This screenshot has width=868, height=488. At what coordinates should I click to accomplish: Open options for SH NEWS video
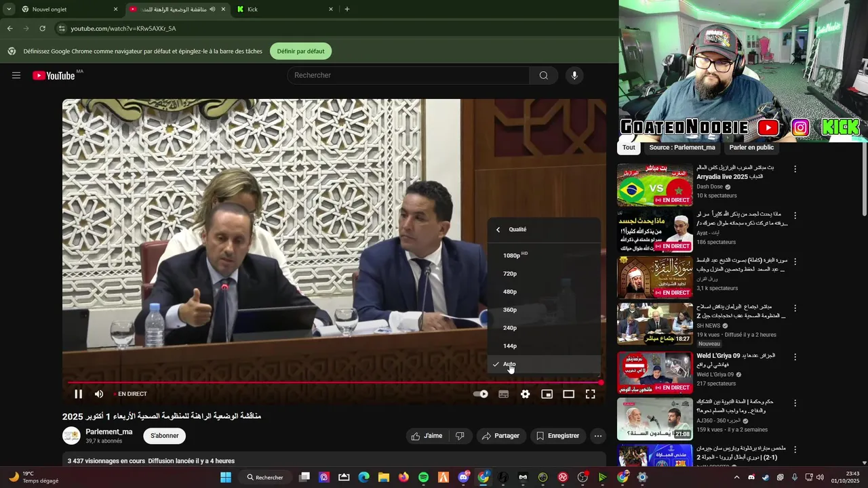pos(795,308)
